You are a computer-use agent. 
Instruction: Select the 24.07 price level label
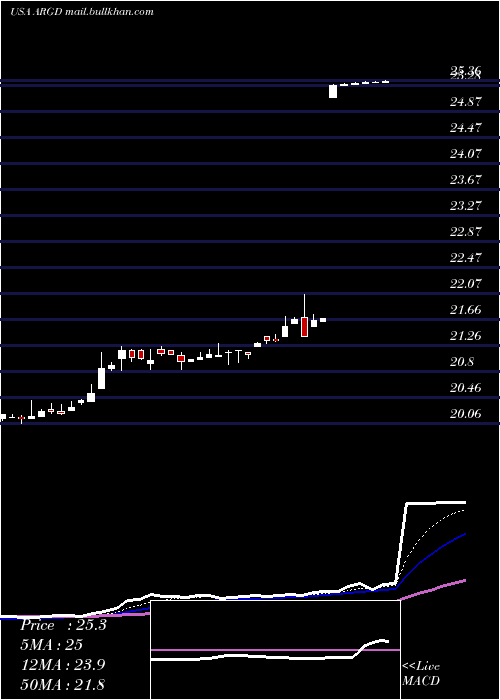pyautogui.click(x=466, y=154)
